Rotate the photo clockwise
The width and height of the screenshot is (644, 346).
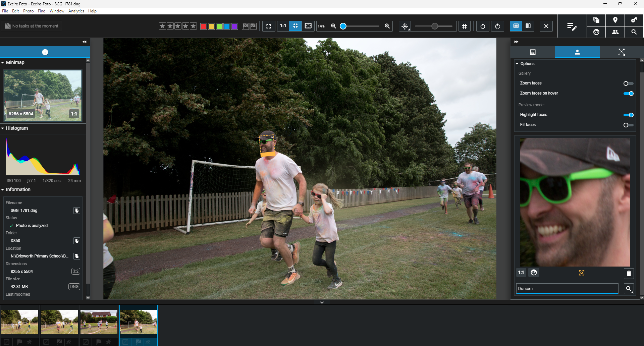[497, 26]
